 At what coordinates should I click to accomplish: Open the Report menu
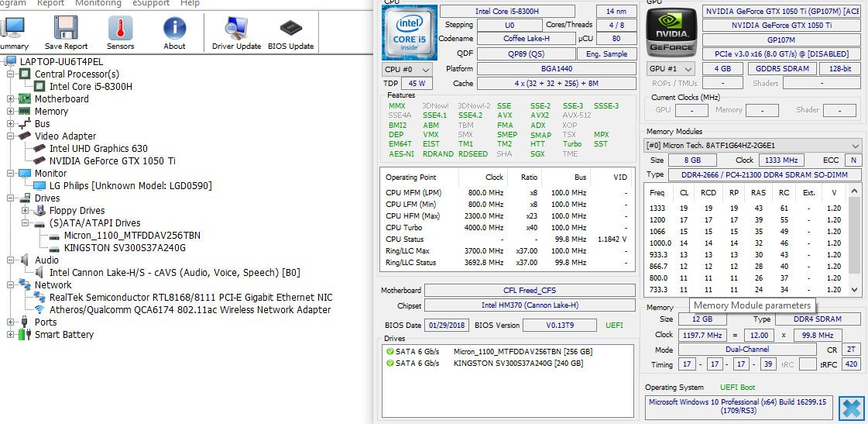coord(51,3)
